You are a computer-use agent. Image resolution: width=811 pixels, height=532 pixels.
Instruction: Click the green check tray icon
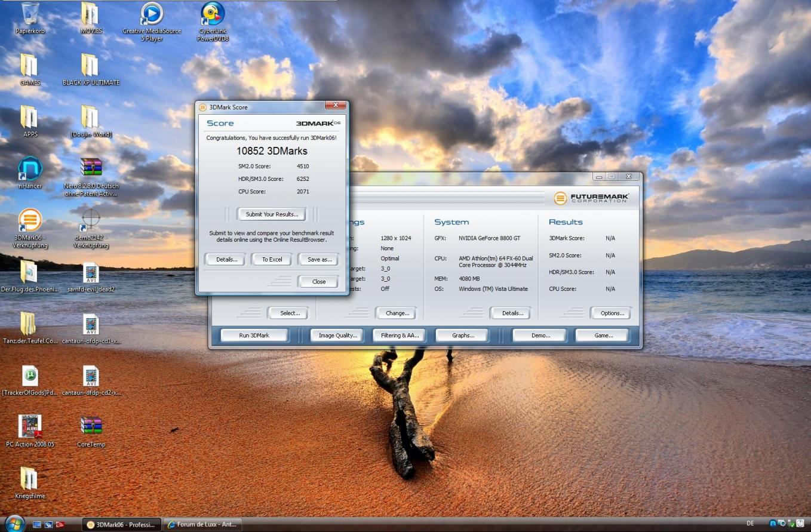click(791, 524)
